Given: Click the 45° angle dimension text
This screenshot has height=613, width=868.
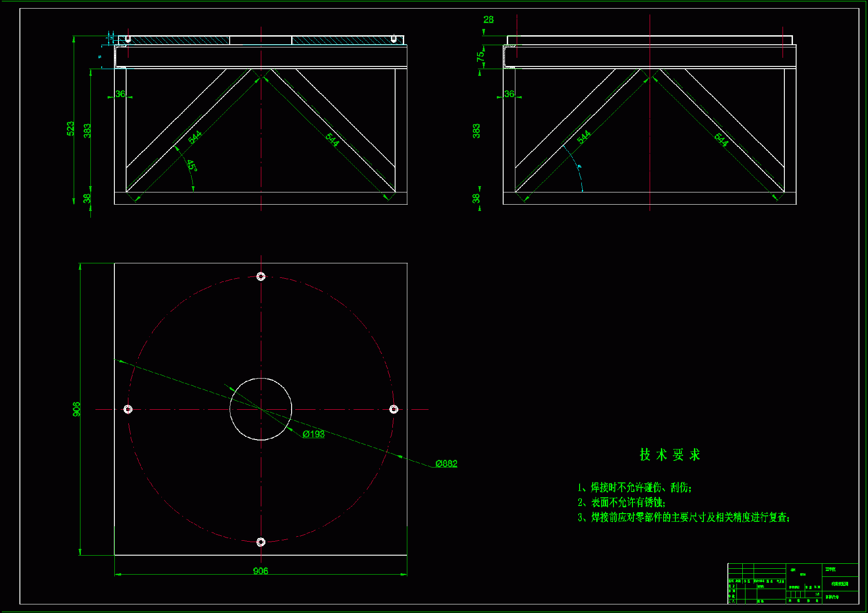Looking at the screenshot, I should coord(192,166).
